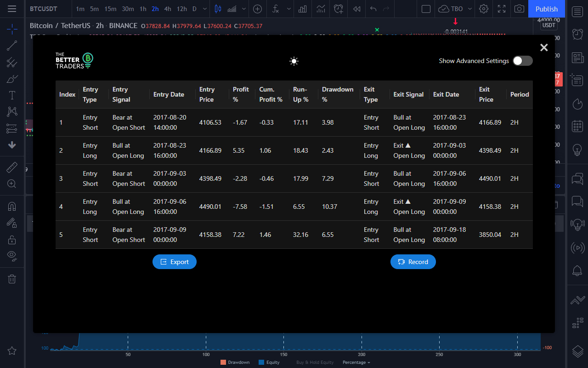Screen dimensions: 588x368
Task: Select the pitchfork drawing tool
Action: click(12, 62)
